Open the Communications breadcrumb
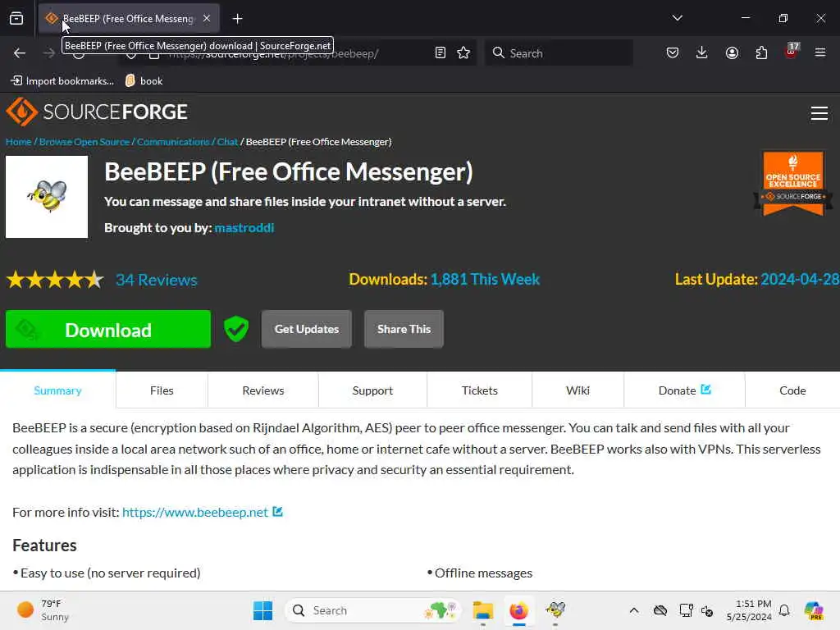840x630 pixels. coord(173,142)
